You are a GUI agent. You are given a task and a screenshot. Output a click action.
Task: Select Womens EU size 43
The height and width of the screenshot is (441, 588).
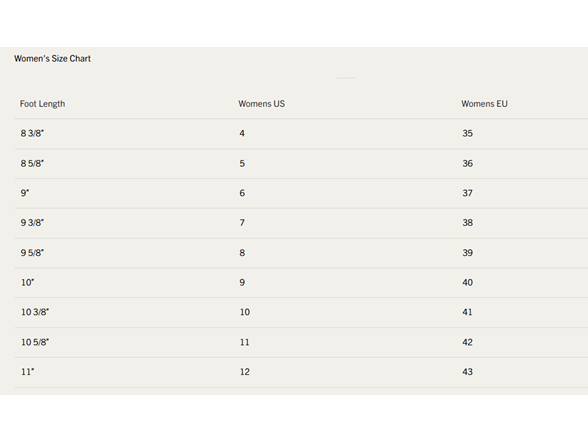pos(467,372)
